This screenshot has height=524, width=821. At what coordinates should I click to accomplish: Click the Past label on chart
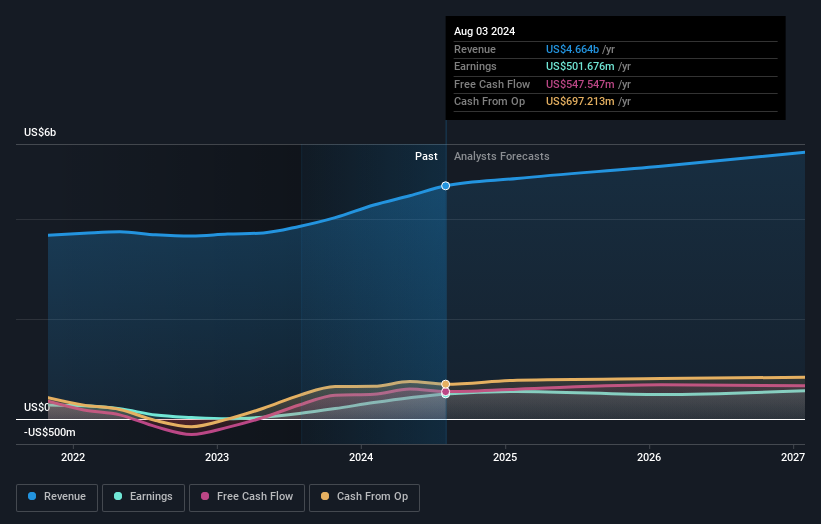tap(426, 156)
